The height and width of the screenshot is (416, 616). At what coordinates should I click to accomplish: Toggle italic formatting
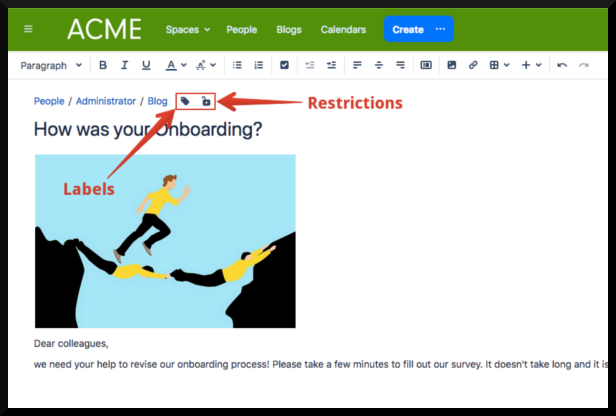pyautogui.click(x=124, y=65)
